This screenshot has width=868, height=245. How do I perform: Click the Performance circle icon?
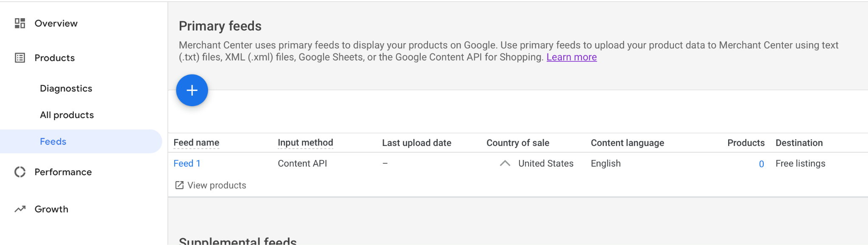20,172
